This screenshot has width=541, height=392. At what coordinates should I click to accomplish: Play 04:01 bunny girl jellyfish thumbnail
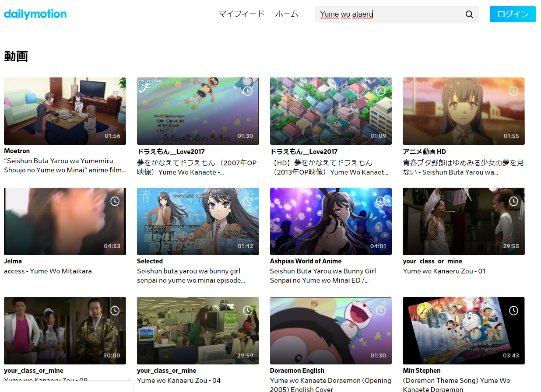[331, 221]
